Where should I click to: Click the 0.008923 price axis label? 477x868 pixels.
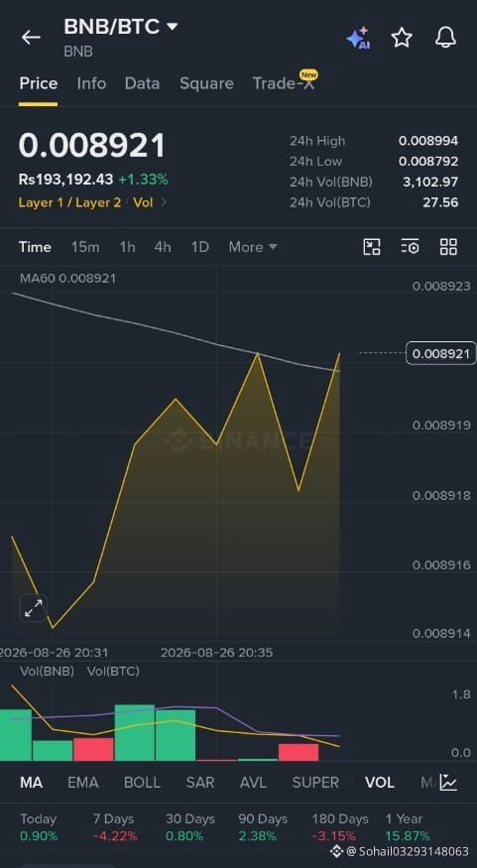tap(441, 287)
